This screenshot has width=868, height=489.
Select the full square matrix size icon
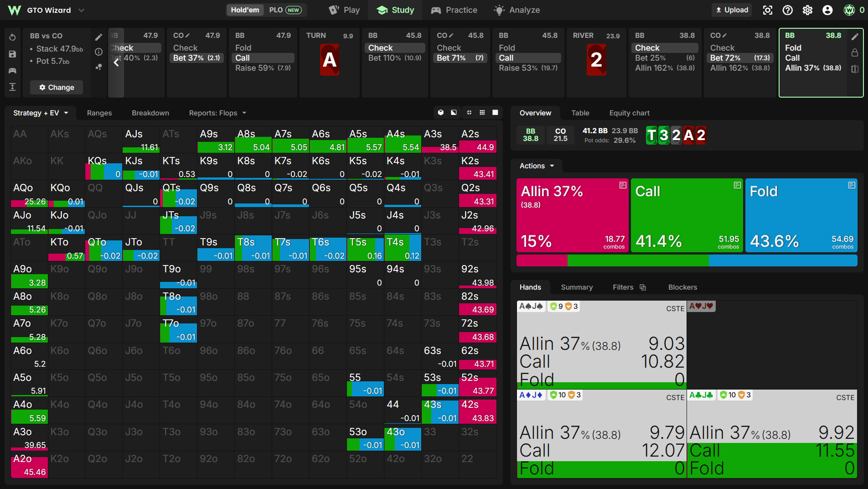coord(496,113)
